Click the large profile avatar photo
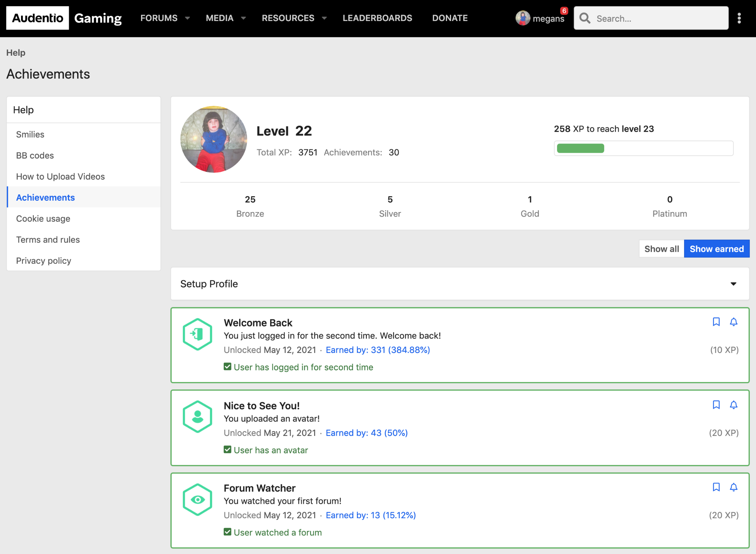This screenshot has width=756, height=554. (x=214, y=139)
